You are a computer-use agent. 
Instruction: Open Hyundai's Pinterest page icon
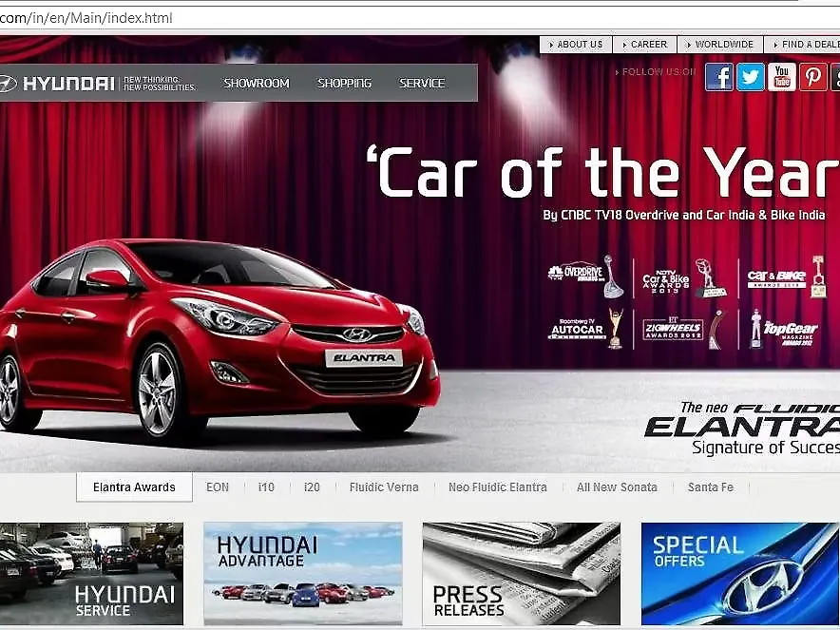[813, 77]
